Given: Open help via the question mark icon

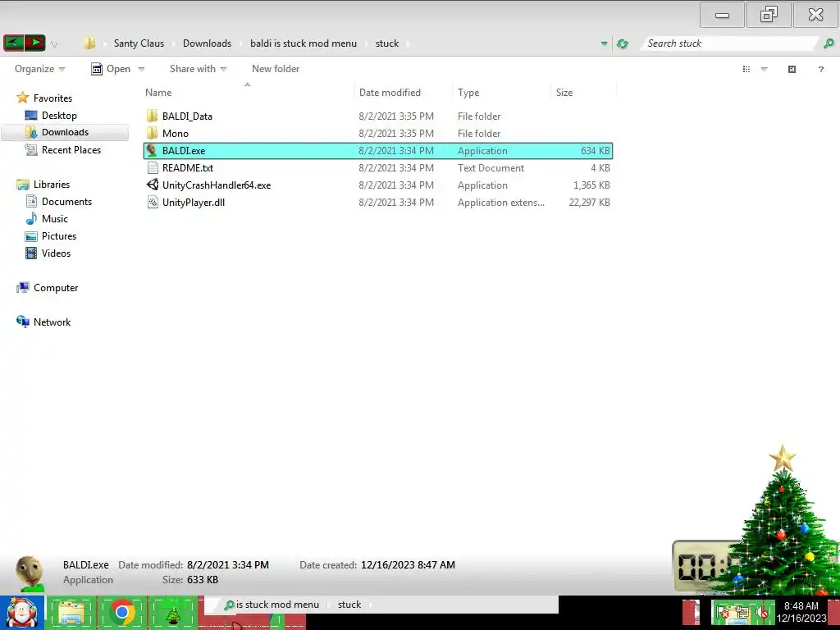Looking at the screenshot, I should [x=820, y=69].
